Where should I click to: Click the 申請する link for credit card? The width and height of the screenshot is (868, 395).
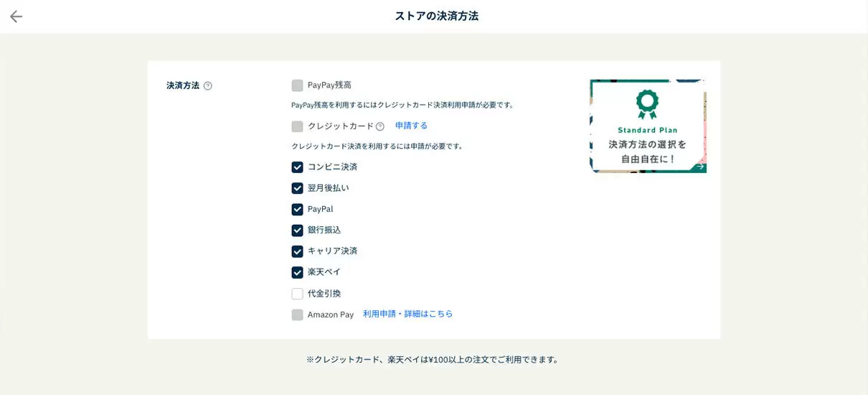coord(411,126)
